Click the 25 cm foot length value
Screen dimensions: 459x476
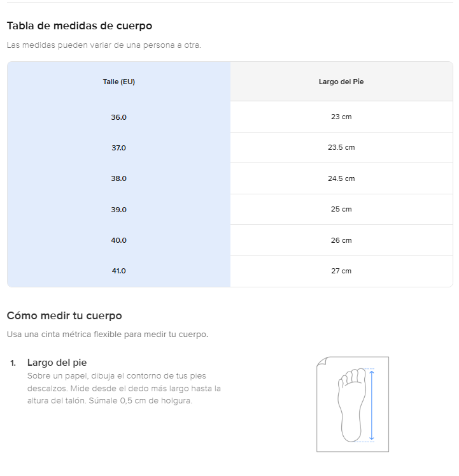[x=341, y=210]
